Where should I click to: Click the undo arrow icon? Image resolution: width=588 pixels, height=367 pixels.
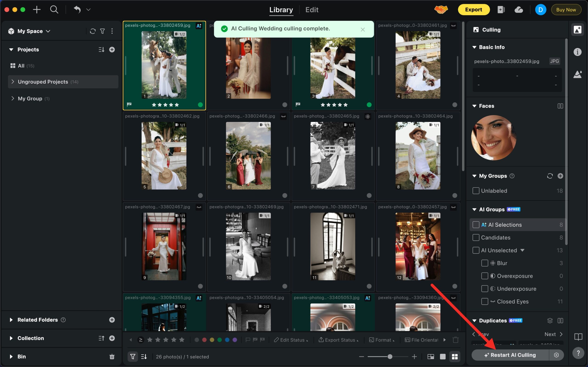pos(77,10)
